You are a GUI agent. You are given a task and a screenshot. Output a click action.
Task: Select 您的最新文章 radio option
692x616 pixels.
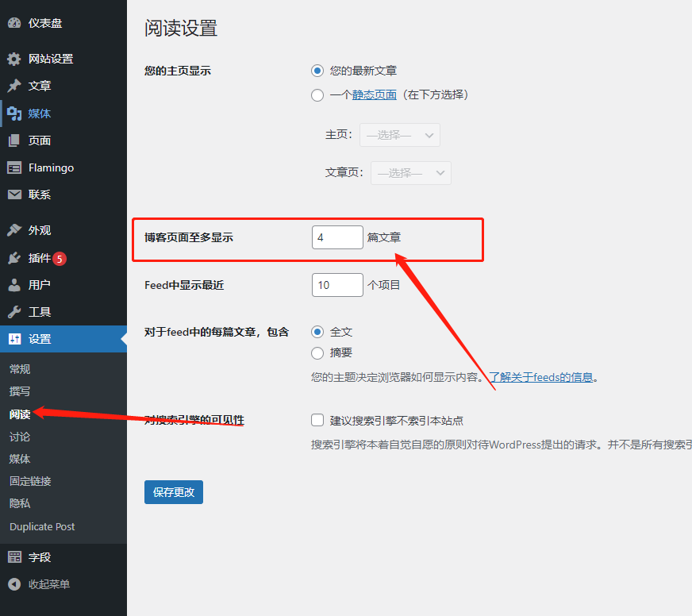[x=317, y=71]
